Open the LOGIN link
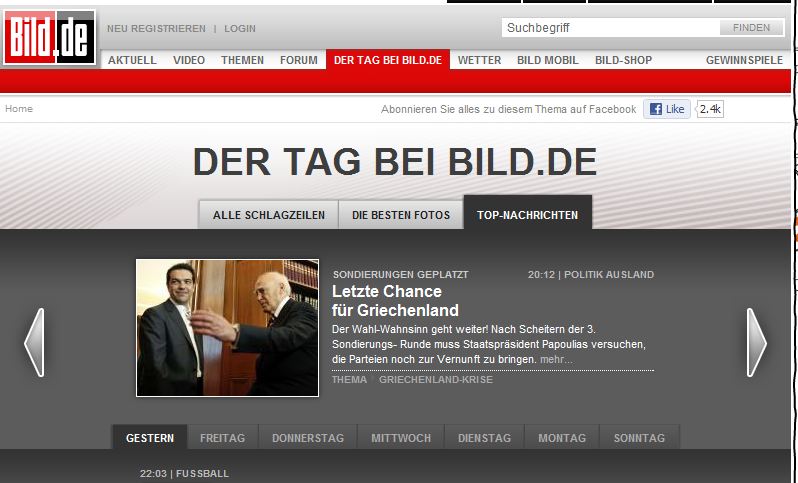Image resolution: width=798 pixels, height=483 pixels. pos(240,29)
